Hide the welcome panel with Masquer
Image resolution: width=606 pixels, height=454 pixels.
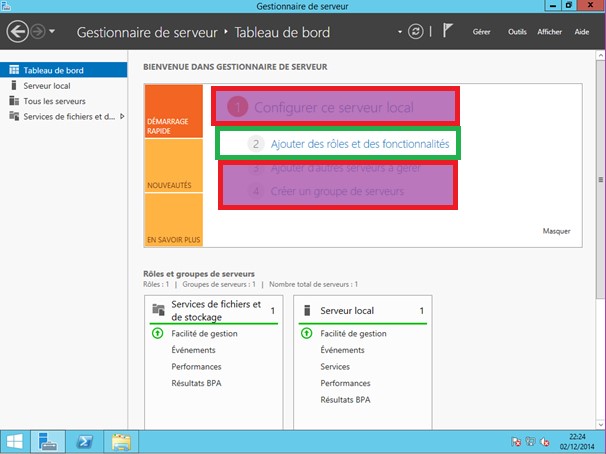pyautogui.click(x=557, y=231)
